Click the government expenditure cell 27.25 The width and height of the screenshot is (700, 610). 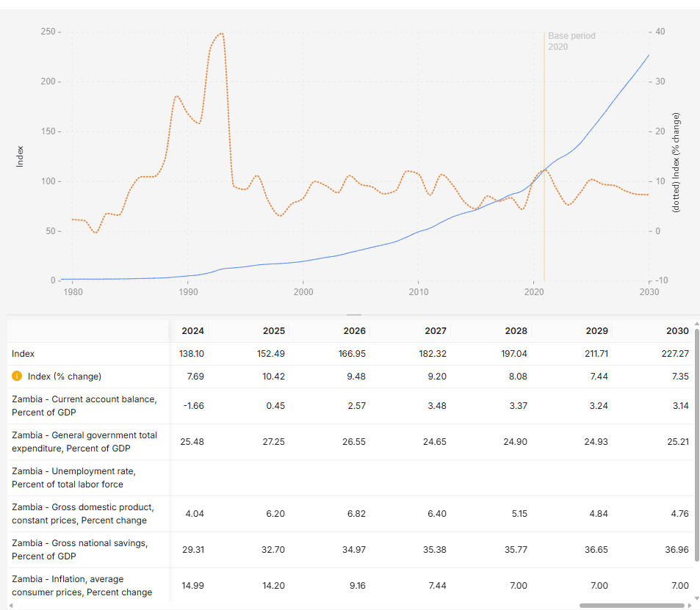[273, 442]
